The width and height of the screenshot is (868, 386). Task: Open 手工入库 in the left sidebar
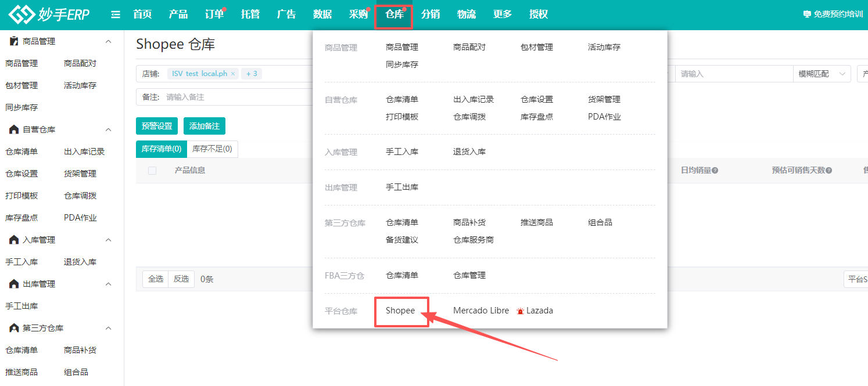tap(21, 262)
